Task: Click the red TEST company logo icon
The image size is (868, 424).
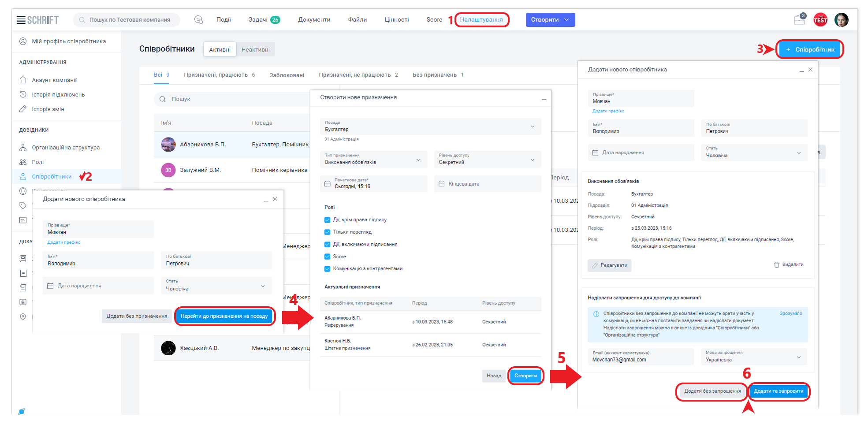Action: (x=820, y=20)
